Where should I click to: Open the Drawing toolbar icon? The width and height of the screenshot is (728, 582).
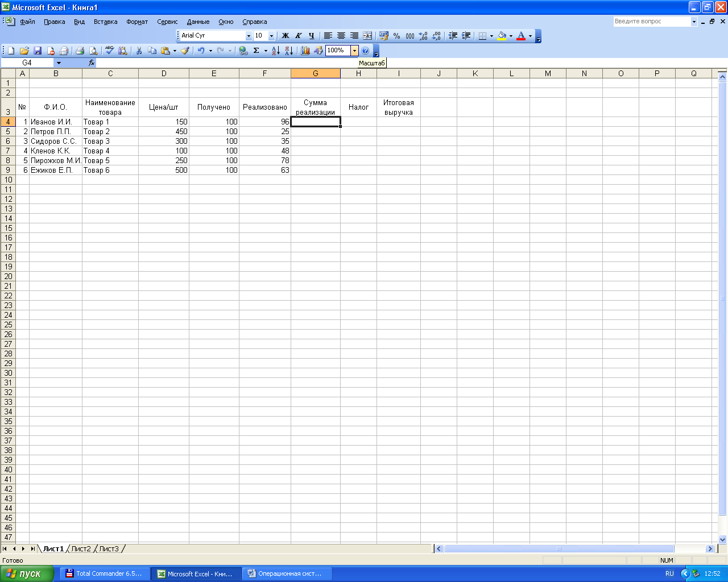(x=318, y=51)
